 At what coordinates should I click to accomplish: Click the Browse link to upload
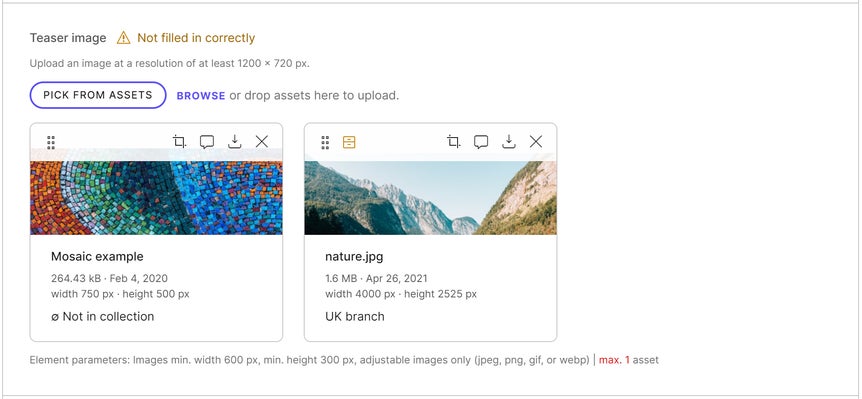pyautogui.click(x=201, y=96)
